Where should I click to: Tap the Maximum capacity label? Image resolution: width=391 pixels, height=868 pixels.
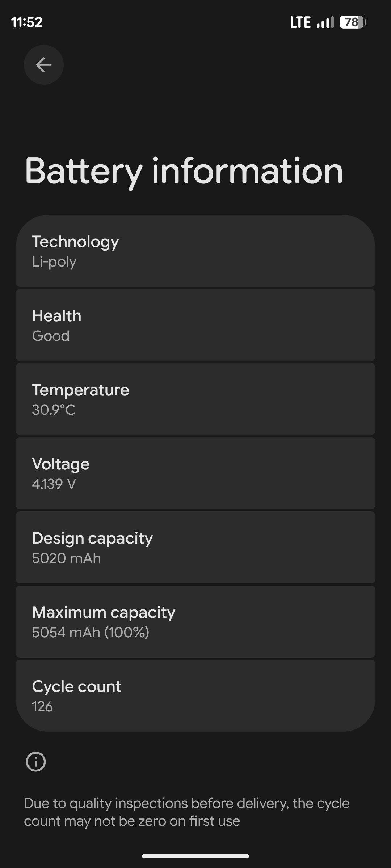(x=104, y=612)
